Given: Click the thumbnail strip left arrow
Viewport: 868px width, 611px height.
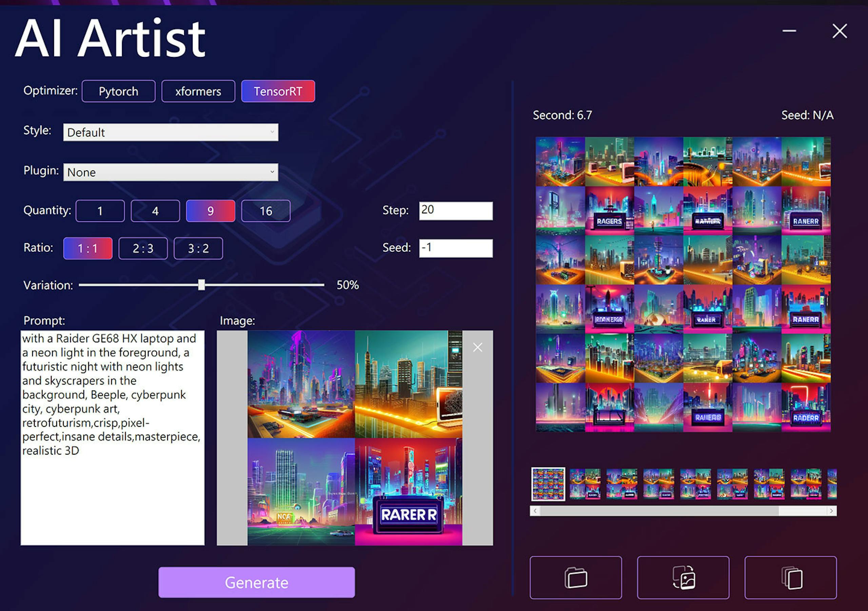Looking at the screenshot, I should (535, 511).
